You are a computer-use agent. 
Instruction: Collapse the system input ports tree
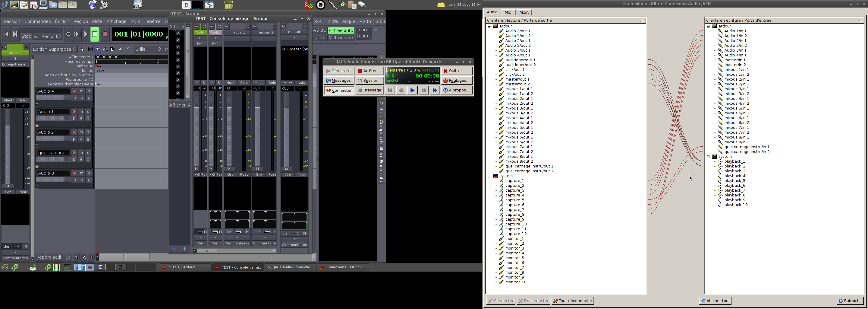(708, 157)
